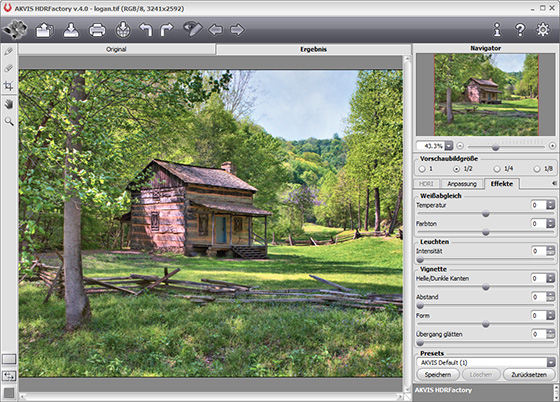560x402 pixels.
Task: Switch to the Ergebnis tab
Action: tap(314, 49)
